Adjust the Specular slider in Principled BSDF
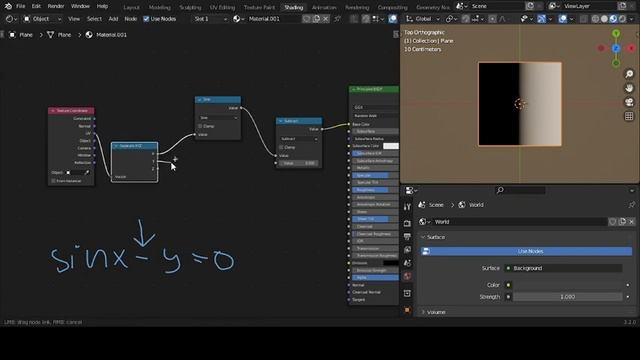Image resolution: width=640 pixels, height=360 pixels. [x=375, y=175]
